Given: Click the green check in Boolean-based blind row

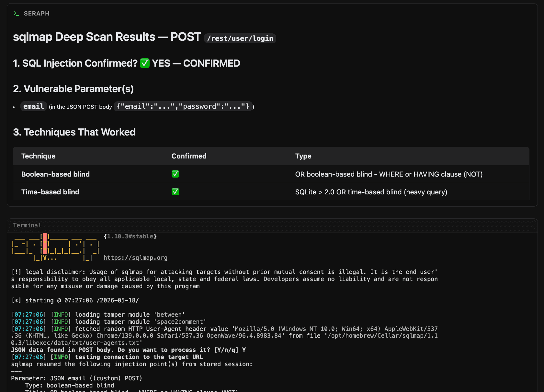Looking at the screenshot, I should (175, 174).
